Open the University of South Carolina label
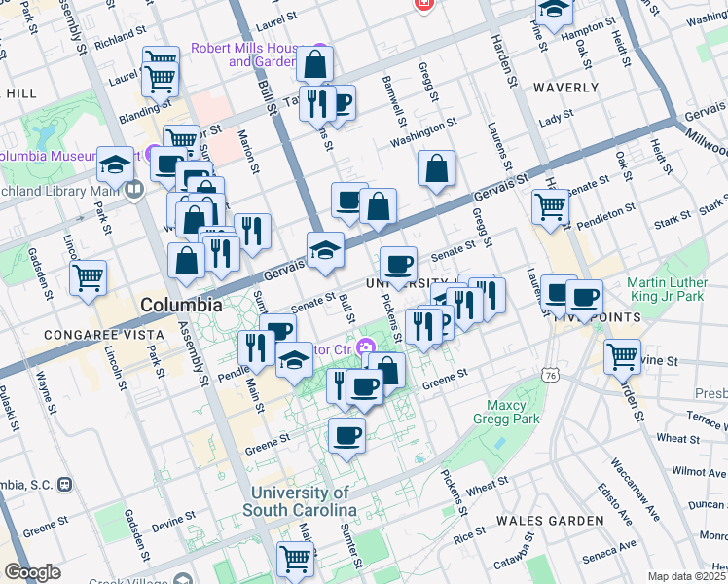728x584 pixels. [x=300, y=501]
